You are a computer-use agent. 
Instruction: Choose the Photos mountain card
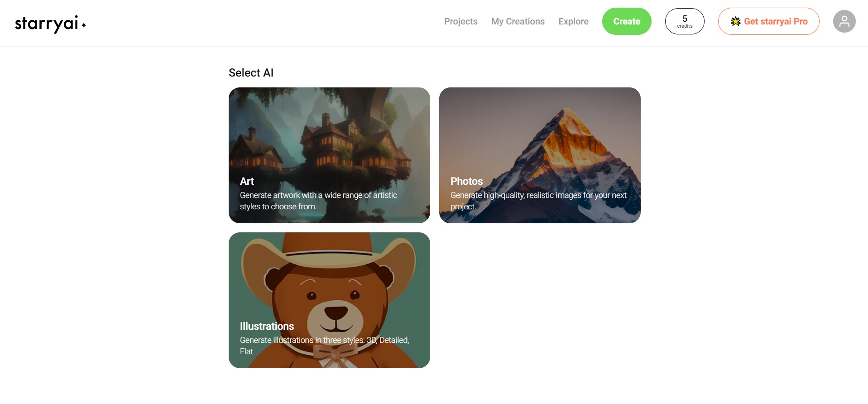540,136
